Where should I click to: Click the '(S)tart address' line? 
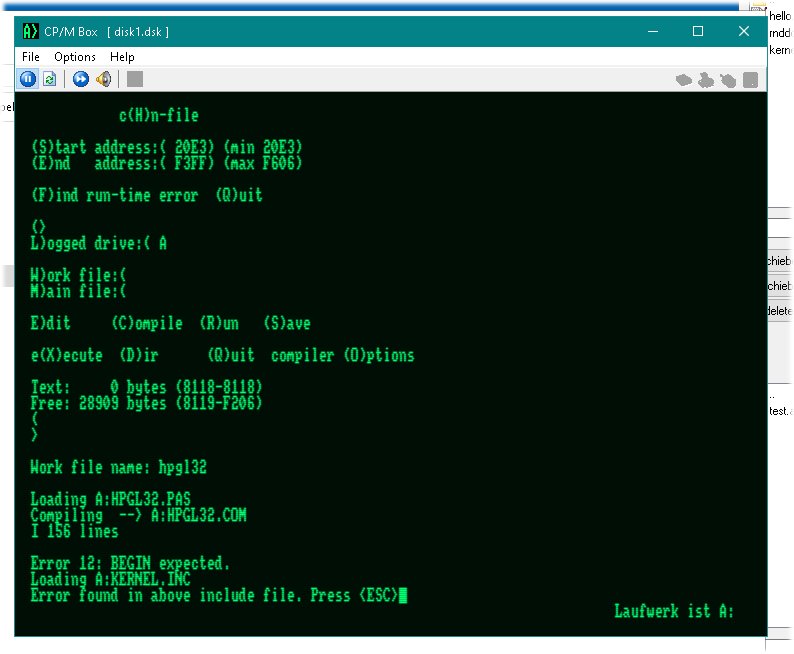click(167, 147)
